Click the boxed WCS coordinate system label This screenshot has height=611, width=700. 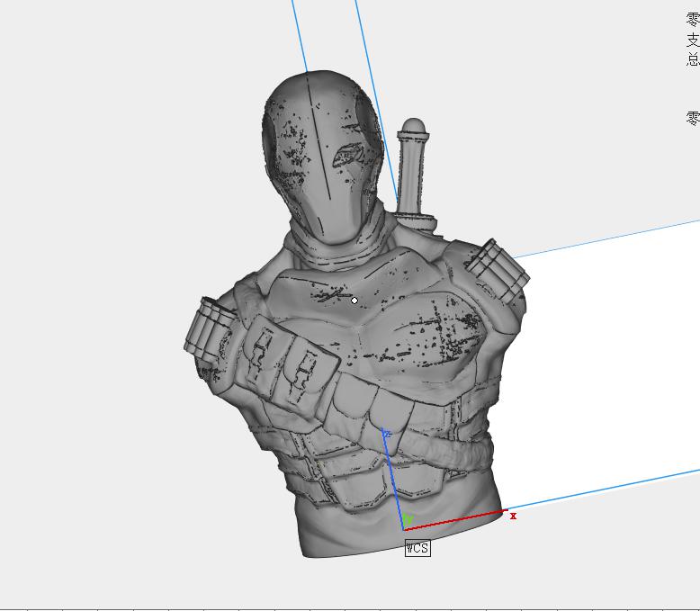pyautogui.click(x=417, y=548)
